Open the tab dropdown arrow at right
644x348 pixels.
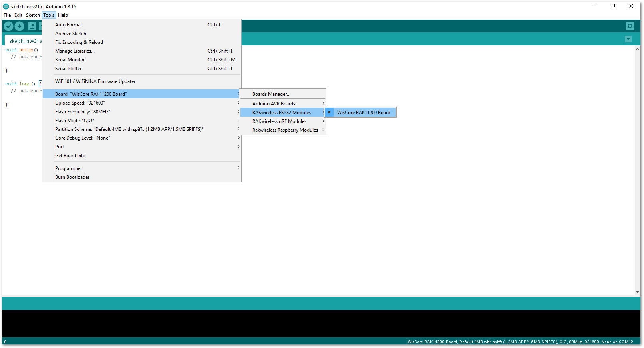tap(628, 39)
